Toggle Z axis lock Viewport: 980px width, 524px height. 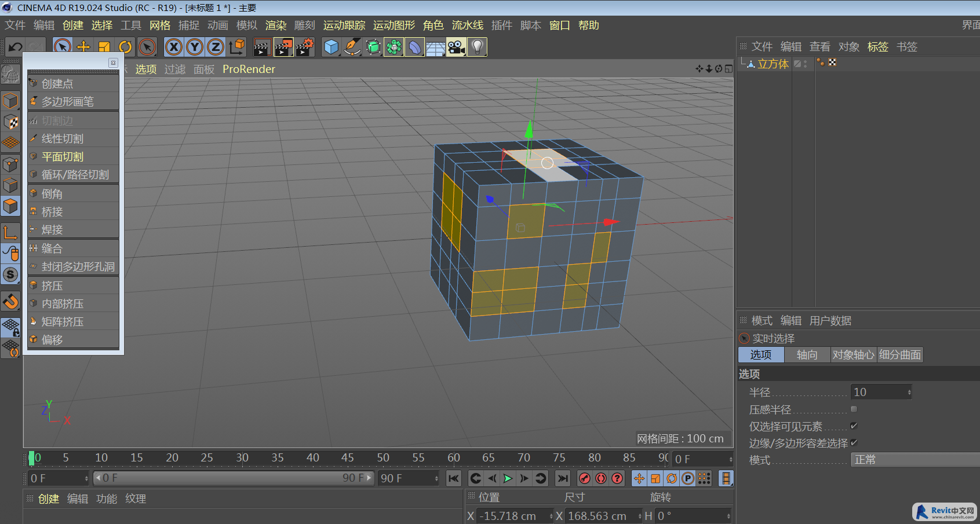click(x=216, y=47)
